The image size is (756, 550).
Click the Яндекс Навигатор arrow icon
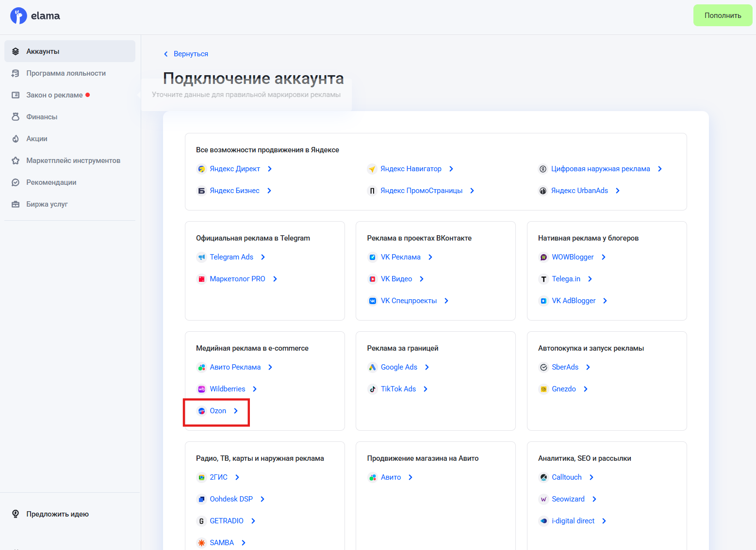tap(372, 169)
